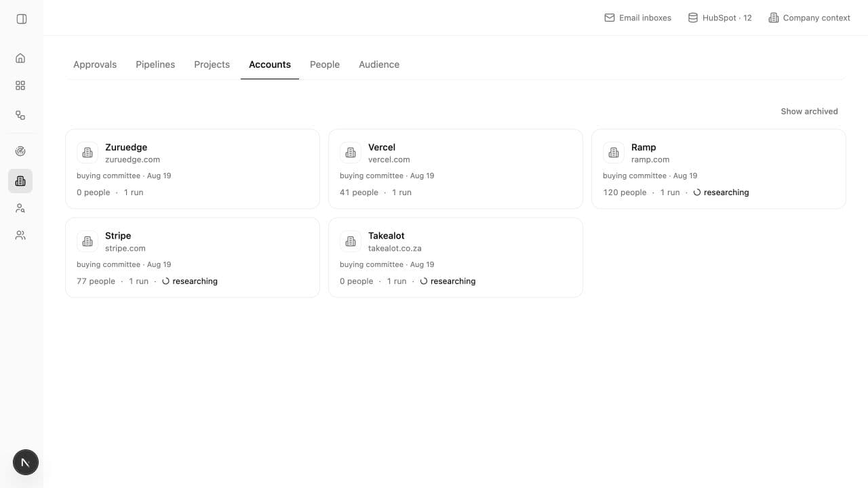
Task: Click the database icon beside HubSpot
Action: coord(693,18)
